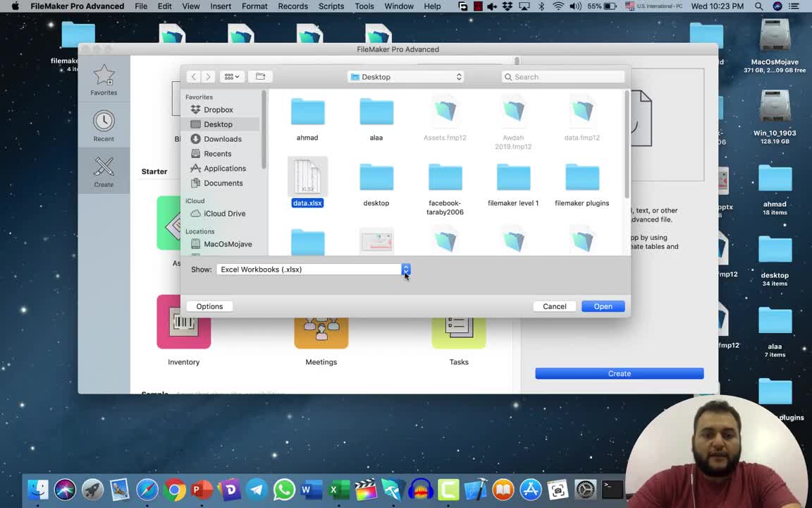Open the Wi-Fi status menu
Screen dimensions: 812x508
558,6
